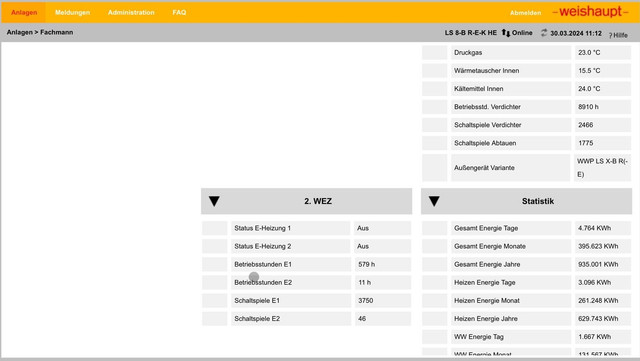Select the Gesamt Energie Monate label
The width and height of the screenshot is (640, 361).
[x=490, y=246]
